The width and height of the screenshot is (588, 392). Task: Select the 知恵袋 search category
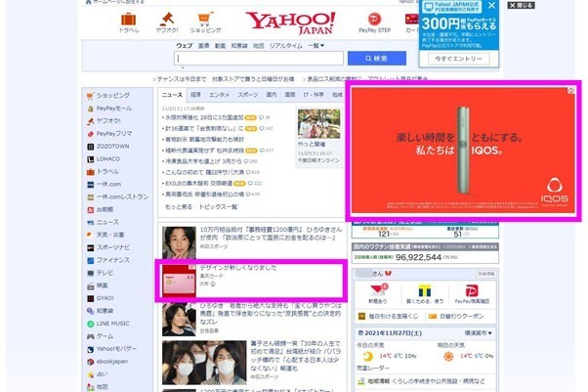[239, 46]
